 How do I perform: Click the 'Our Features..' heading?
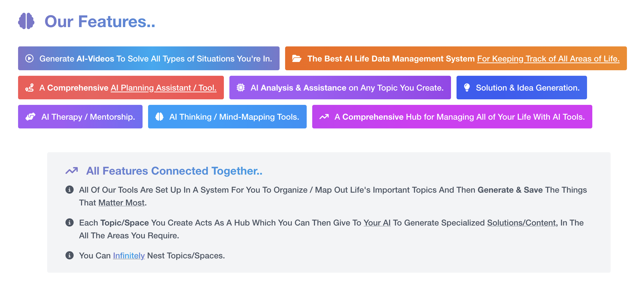100,21
